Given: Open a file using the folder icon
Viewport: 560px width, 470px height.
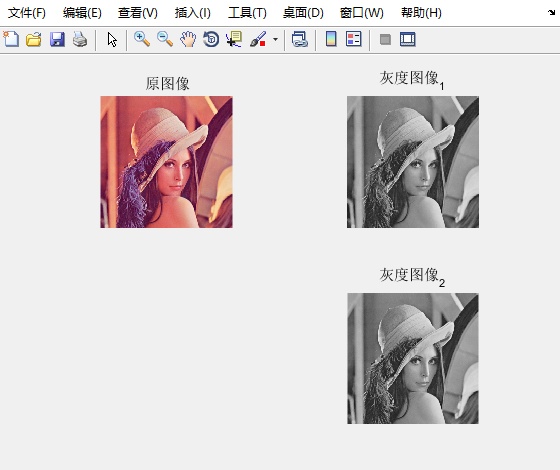Looking at the screenshot, I should pyautogui.click(x=34, y=39).
